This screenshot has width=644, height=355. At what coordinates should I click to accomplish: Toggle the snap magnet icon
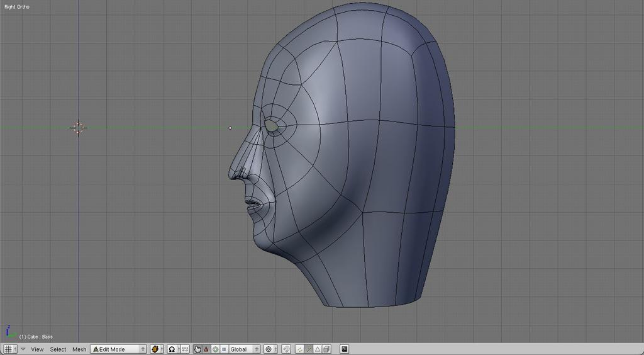pyautogui.click(x=286, y=349)
